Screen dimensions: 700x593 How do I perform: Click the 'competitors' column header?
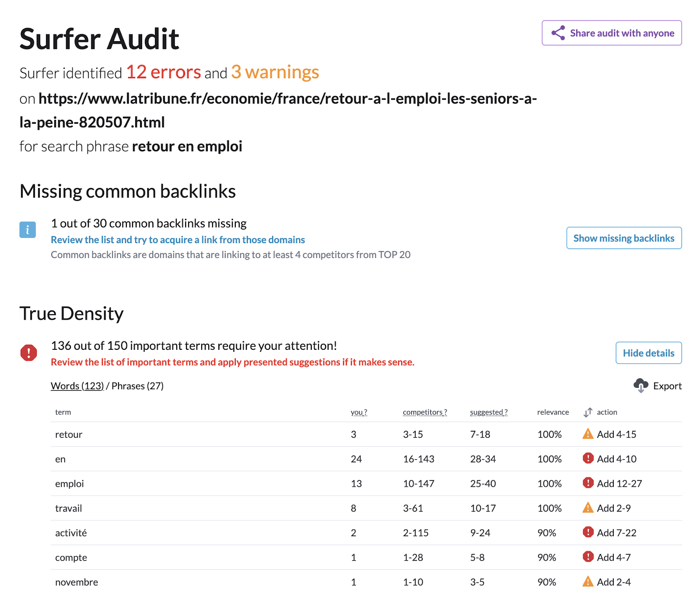424,412
